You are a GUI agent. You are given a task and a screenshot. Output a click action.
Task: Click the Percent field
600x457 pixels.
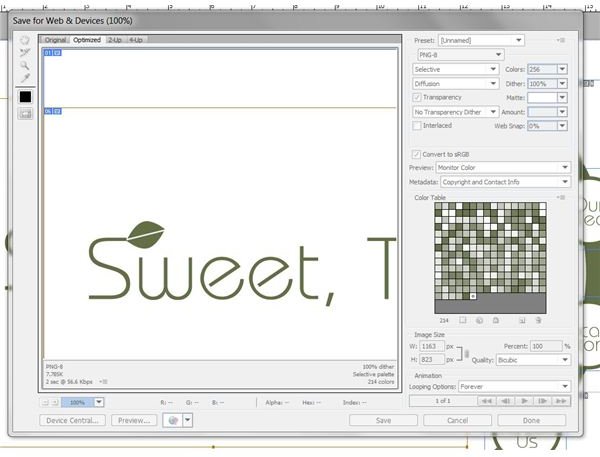coord(546,346)
